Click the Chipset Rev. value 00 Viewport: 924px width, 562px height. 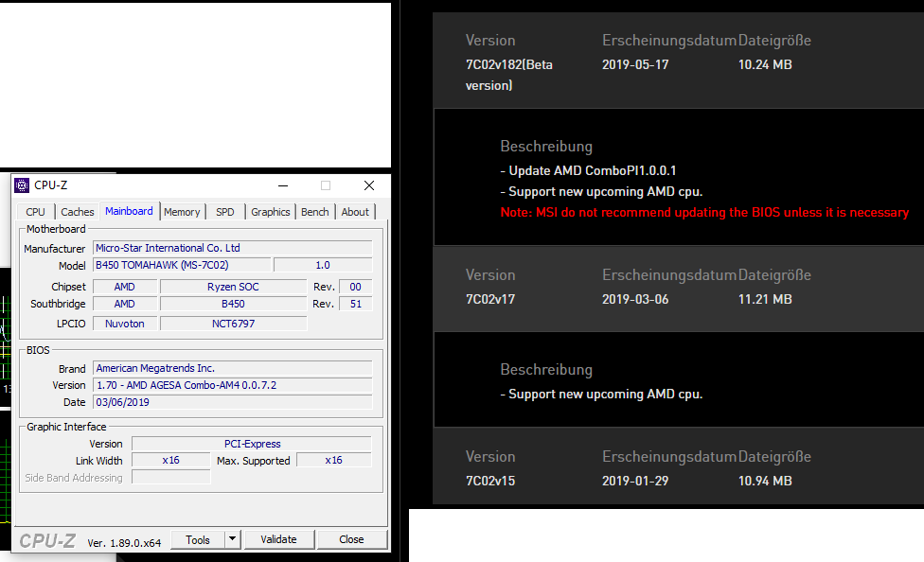[x=355, y=287]
